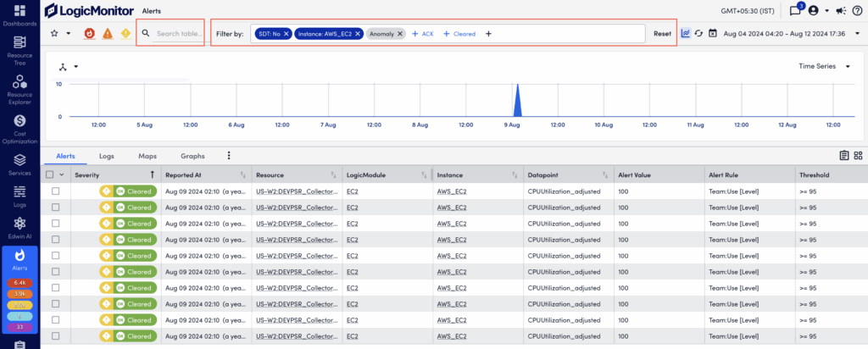
Task: Click the announcements megaphone icon
Action: coord(839,11)
